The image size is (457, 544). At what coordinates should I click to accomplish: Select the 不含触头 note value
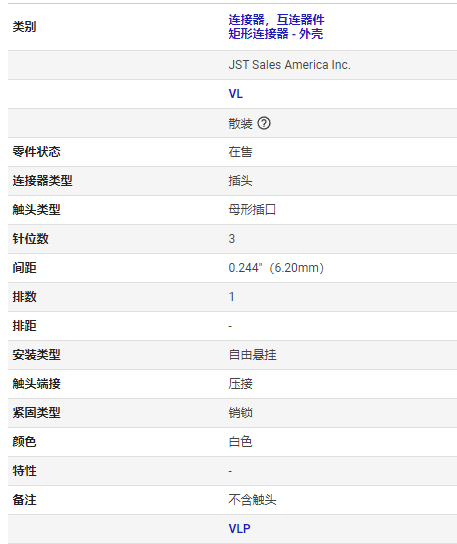[252, 500]
